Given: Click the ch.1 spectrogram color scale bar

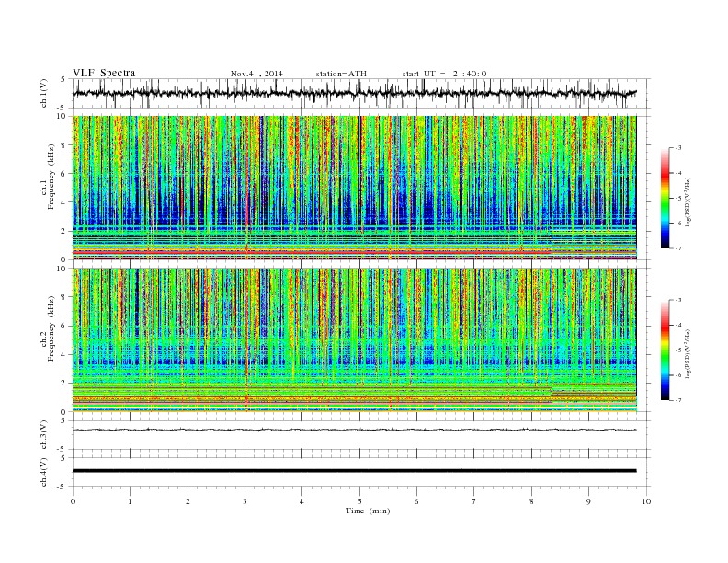Looking at the screenshot, I should point(665,198).
